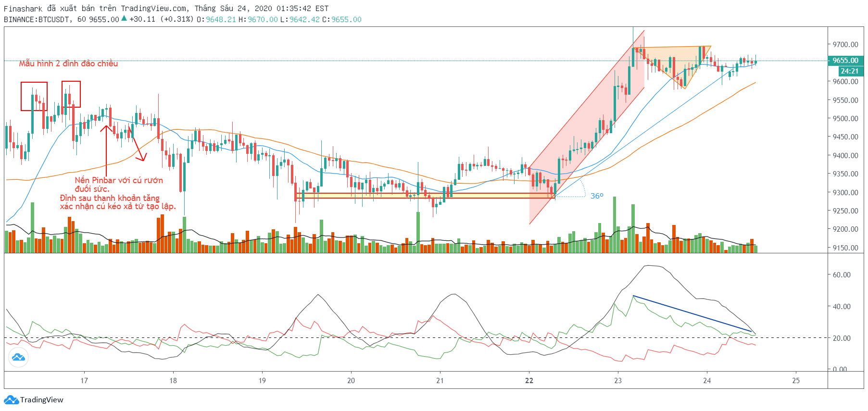Click the open value O:9648.21
This screenshot has width=868, height=411.
(x=216, y=19)
